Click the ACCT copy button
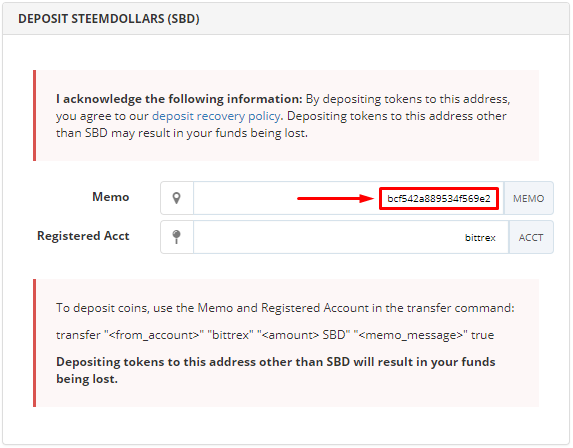The image size is (573, 448). coord(531,237)
